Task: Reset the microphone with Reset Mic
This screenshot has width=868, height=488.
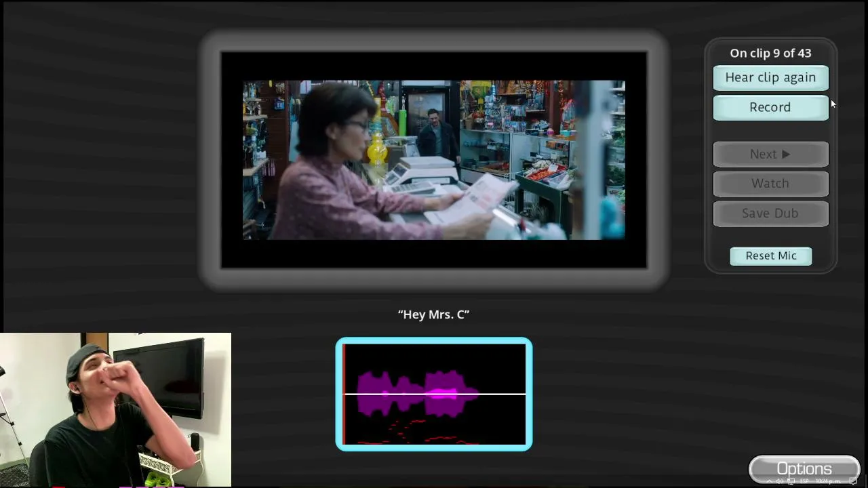Action: click(x=771, y=256)
